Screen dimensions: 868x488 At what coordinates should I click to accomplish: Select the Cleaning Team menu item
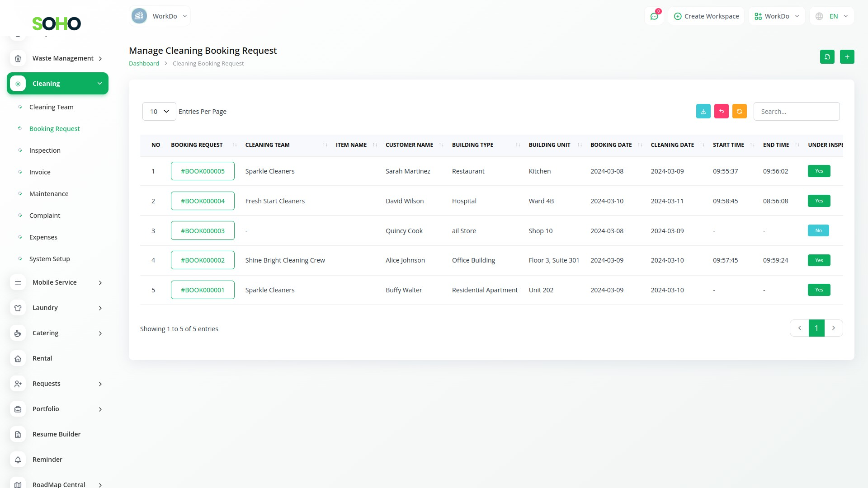(51, 107)
